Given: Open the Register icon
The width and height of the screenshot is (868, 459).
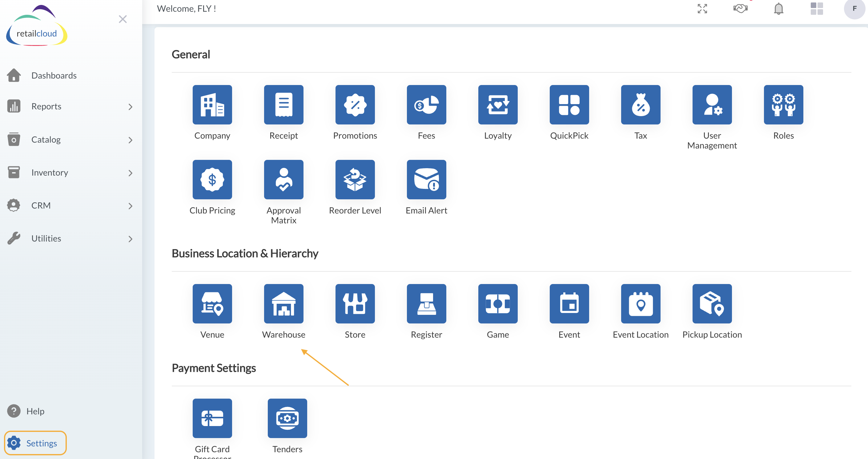Looking at the screenshot, I should (x=427, y=303).
